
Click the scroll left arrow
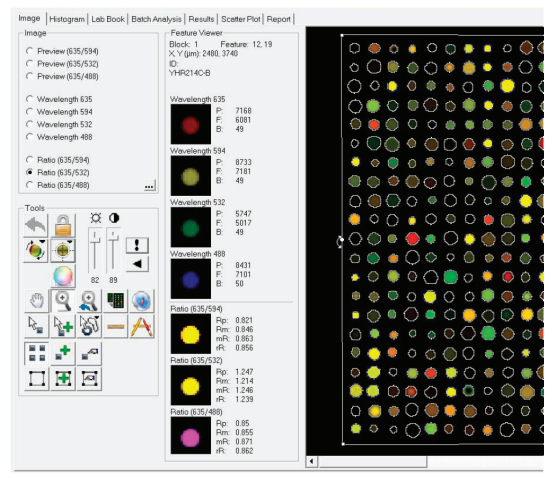coord(312,461)
